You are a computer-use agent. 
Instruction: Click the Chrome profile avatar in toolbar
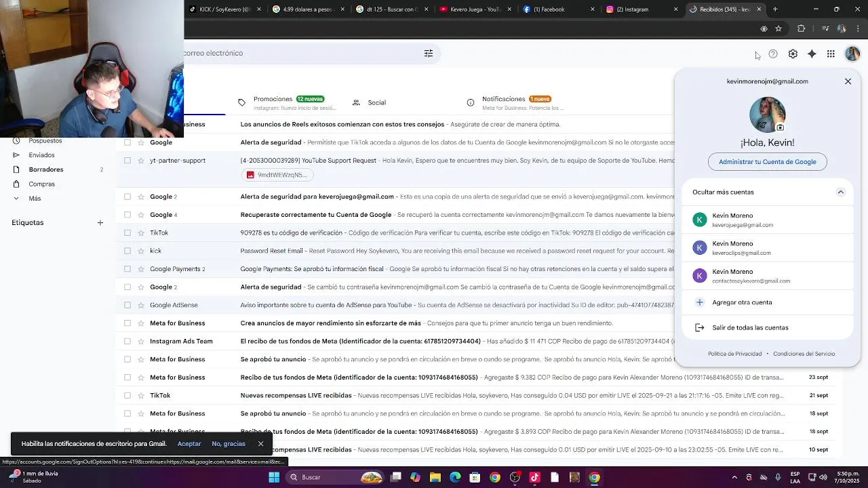(x=842, y=28)
